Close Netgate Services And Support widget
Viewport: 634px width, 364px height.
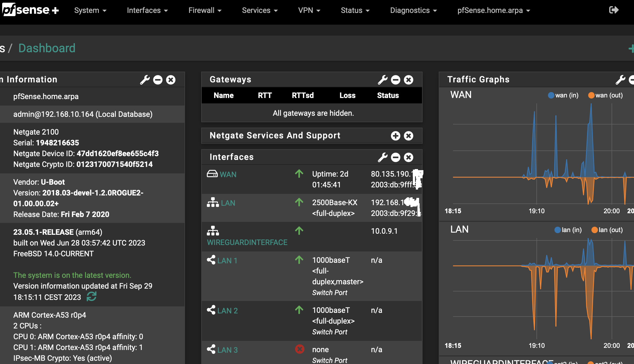(x=409, y=136)
